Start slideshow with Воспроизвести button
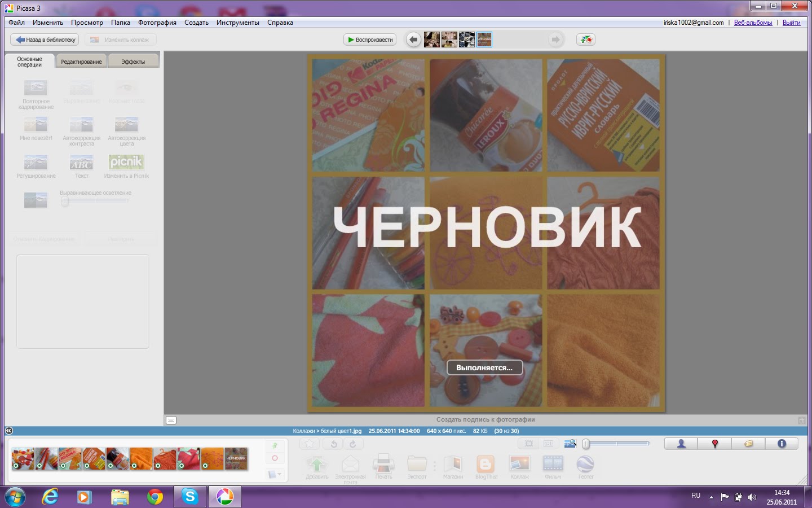Viewport: 812px width, 508px height. point(370,40)
